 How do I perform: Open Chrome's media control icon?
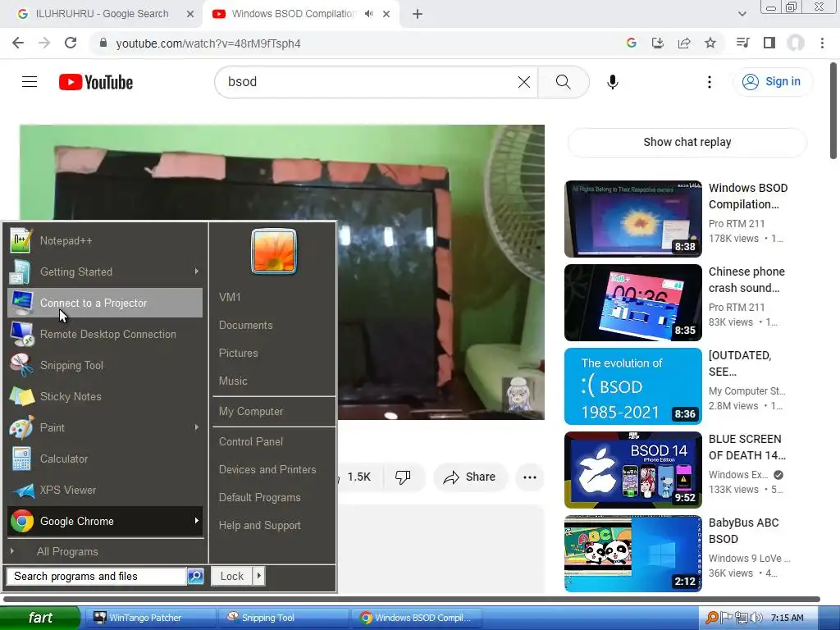[742, 43]
